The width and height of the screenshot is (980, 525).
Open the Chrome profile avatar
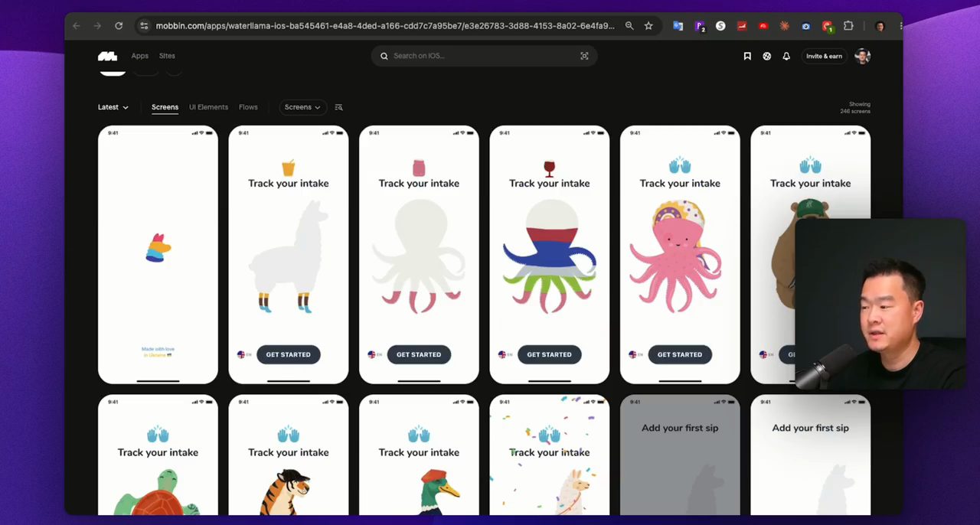pyautogui.click(x=880, y=26)
